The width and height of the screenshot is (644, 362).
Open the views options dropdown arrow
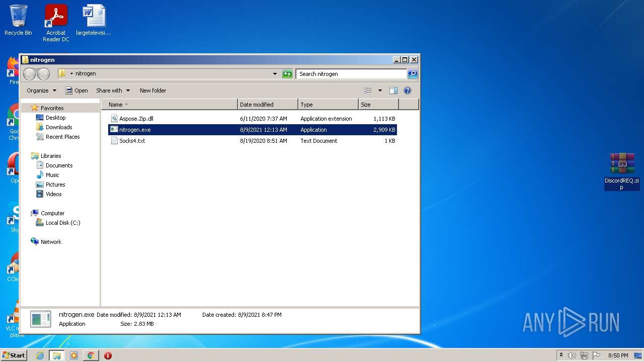pos(380,90)
